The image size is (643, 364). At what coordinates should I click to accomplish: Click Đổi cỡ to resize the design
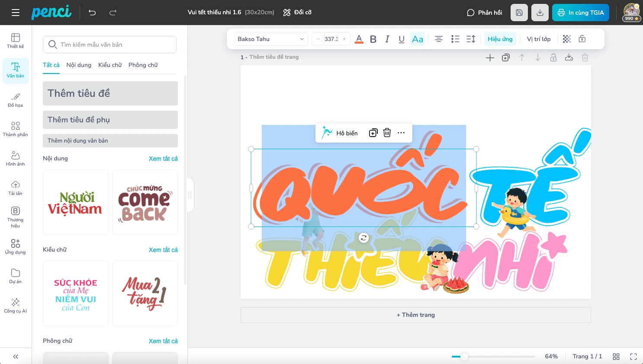(x=297, y=13)
